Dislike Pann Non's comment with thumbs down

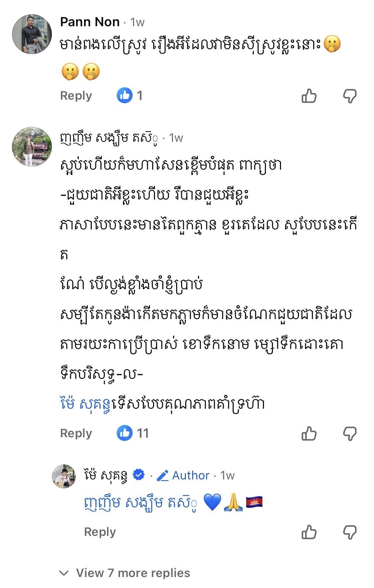tap(350, 96)
